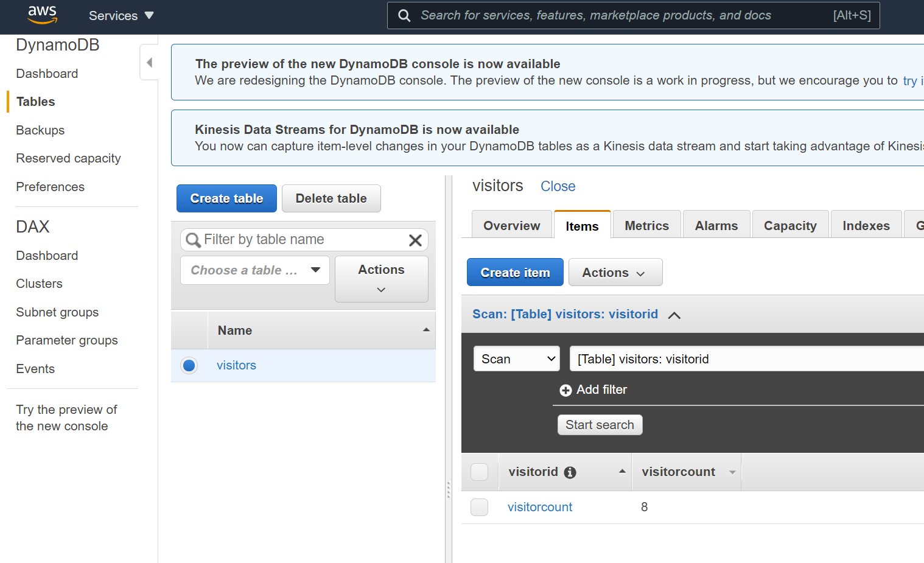Switch to the Metrics tab
This screenshot has width=924, height=563.
[x=647, y=225]
